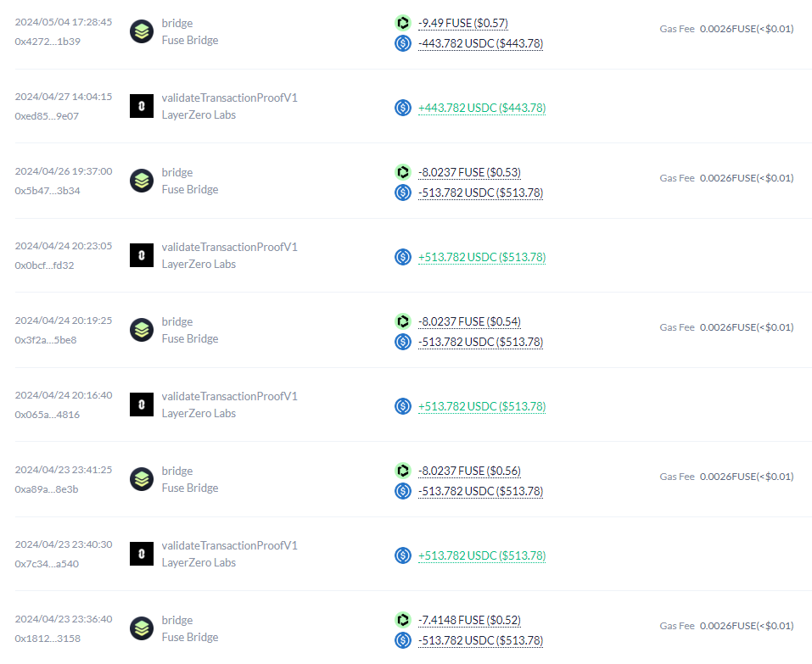Click LayerZero icon on 2024/04/23 23:40:30 row
Screen dimensions: 812x664
tap(142, 554)
